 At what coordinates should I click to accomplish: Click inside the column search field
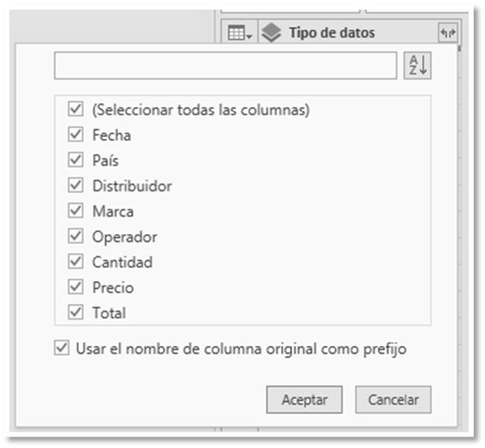(225, 65)
